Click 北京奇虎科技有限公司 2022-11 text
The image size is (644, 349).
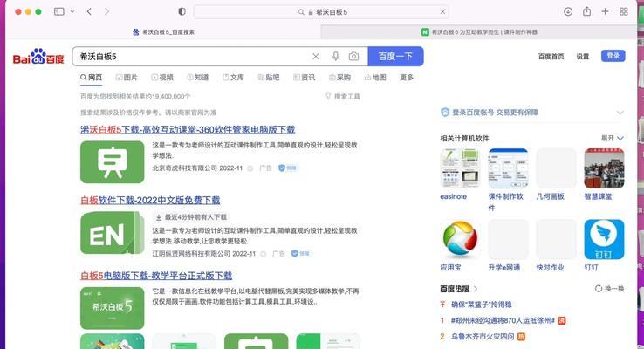197,168
